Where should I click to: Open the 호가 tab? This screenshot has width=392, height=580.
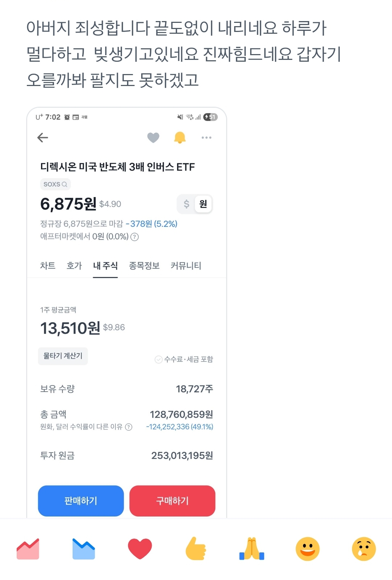pyautogui.click(x=74, y=266)
